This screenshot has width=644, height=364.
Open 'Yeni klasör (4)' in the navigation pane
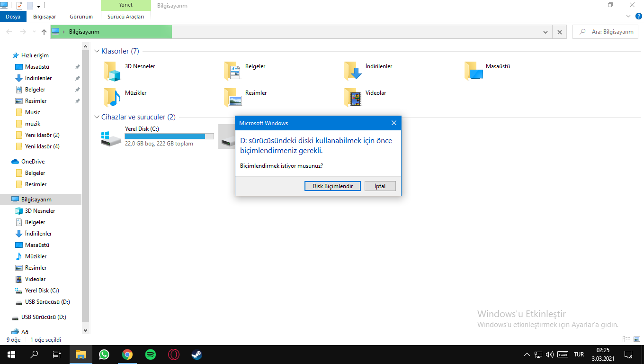(x=42, y=146)
